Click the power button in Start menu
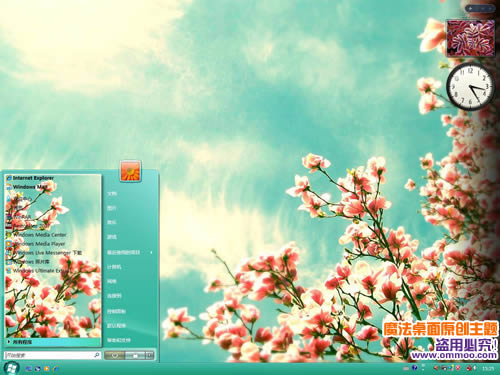500x375 pixels. point(114,356)
